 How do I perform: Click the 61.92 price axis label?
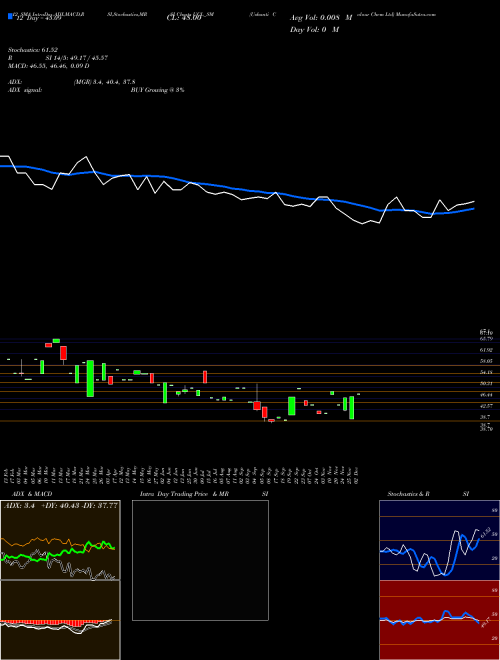click(x=486, y=350)
